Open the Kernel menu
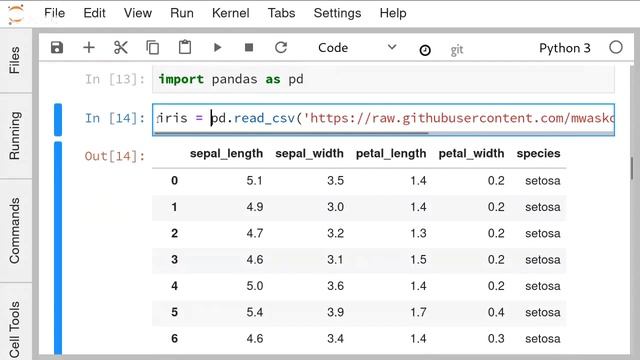Screen dimensions: 640x360 coord(231,13)
